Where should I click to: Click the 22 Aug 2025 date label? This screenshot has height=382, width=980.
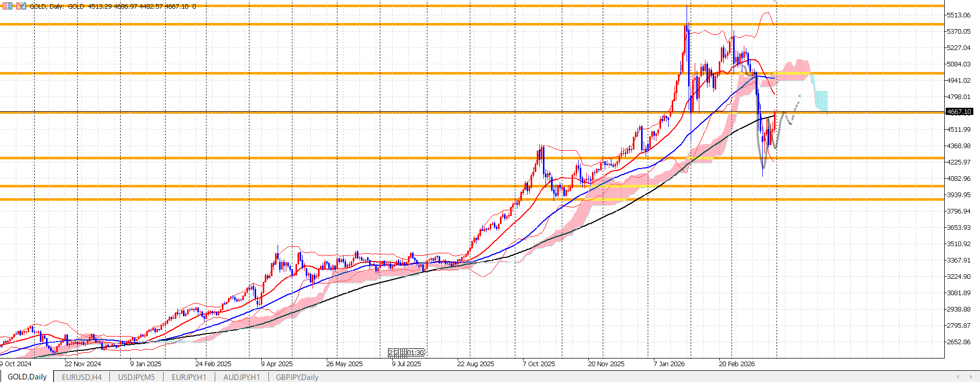pyautogui.click(x=475, y=364)
